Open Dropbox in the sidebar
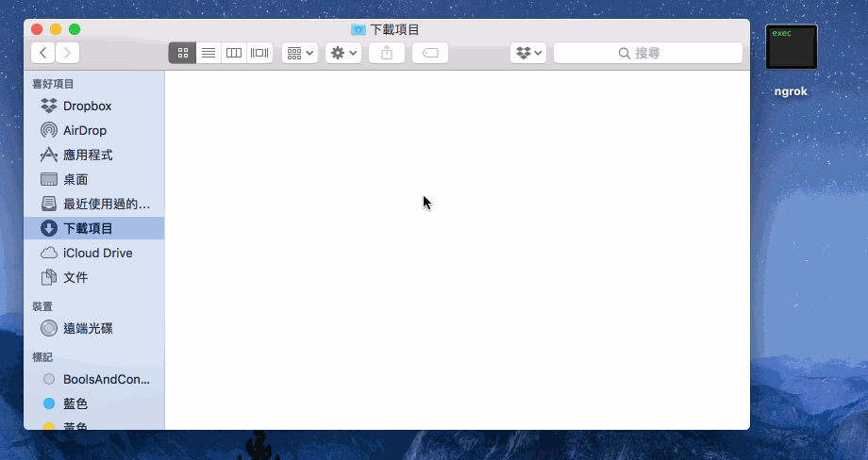 pos(94,106)
